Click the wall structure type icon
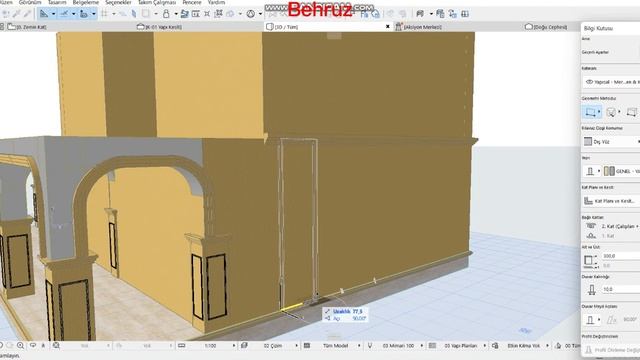The image size is (640, 360). pos(590,171)
